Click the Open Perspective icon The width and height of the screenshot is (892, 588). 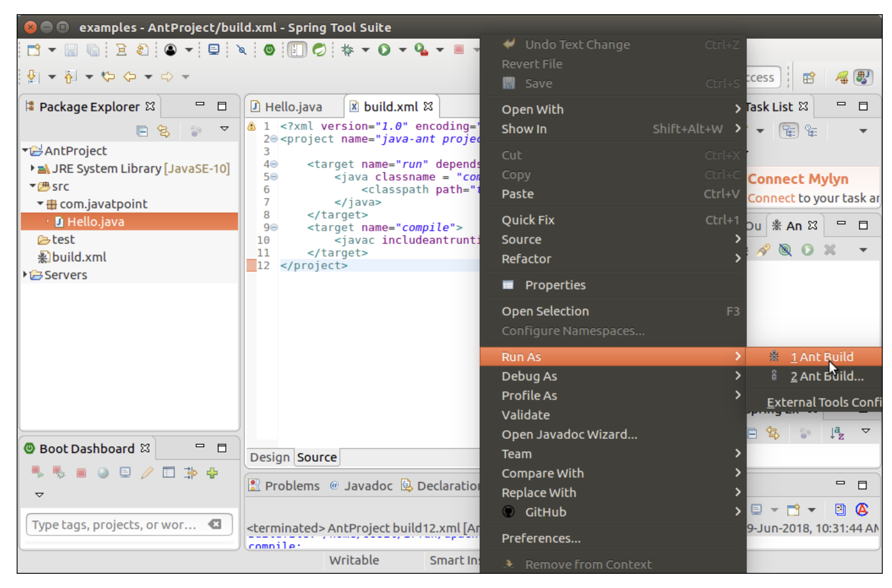pyautogui.click(x=809, y=78)
